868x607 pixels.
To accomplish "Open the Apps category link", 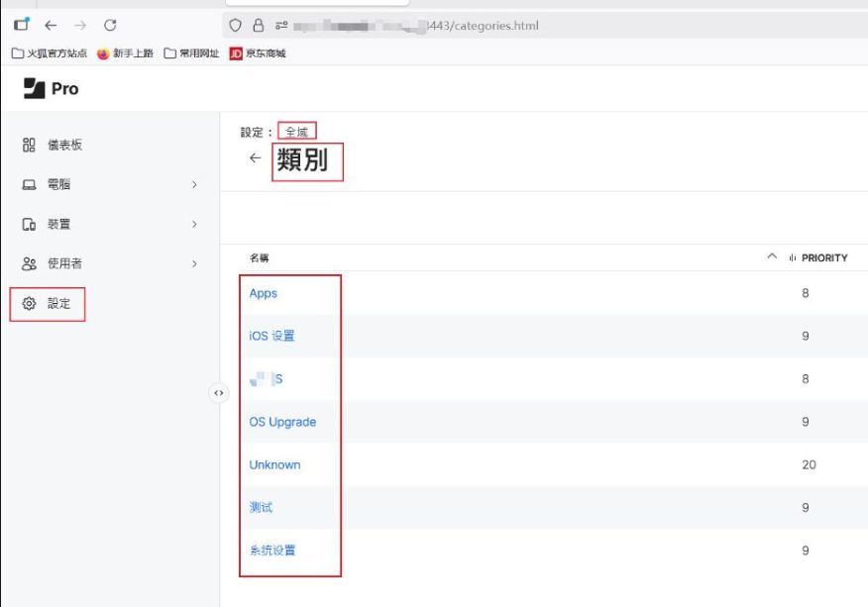I will click(x=264, y=293).
